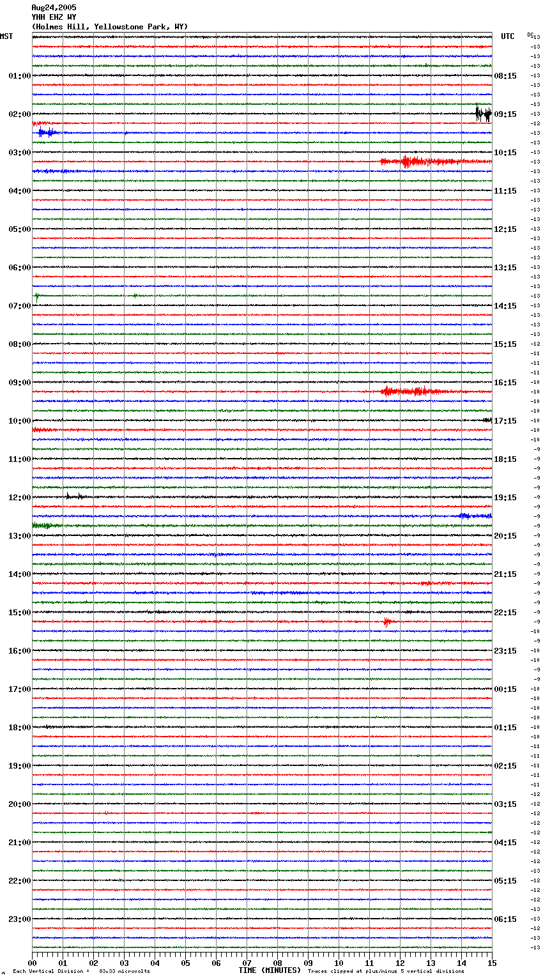Click the minute-axis tick label 08

pos(277,963)
